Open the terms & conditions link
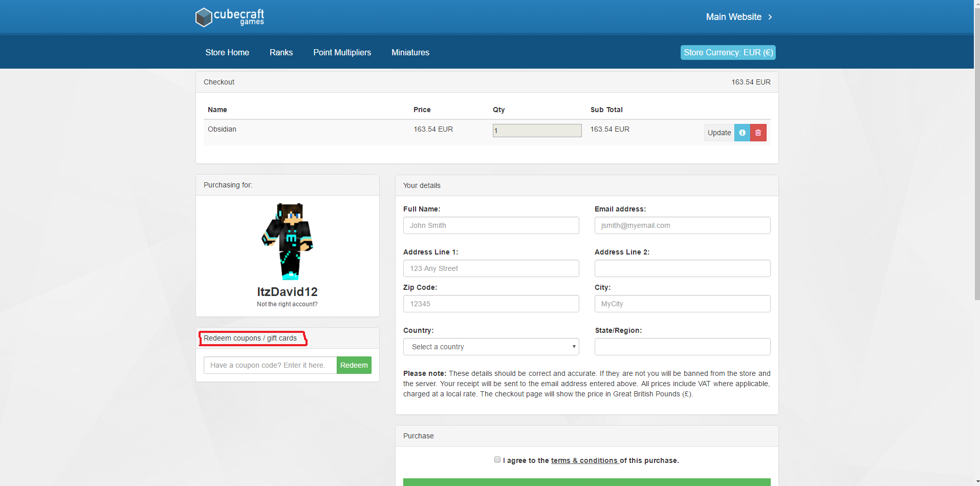 click(584, 460)
